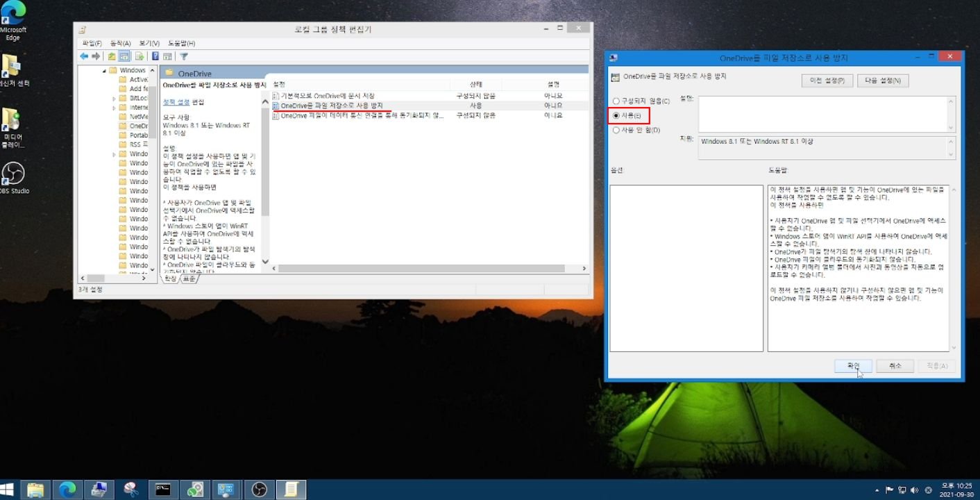Go up one level using the folder icon
Image resolution: width=980 pixels, height=500 pixels.
[x=112, y=56]
